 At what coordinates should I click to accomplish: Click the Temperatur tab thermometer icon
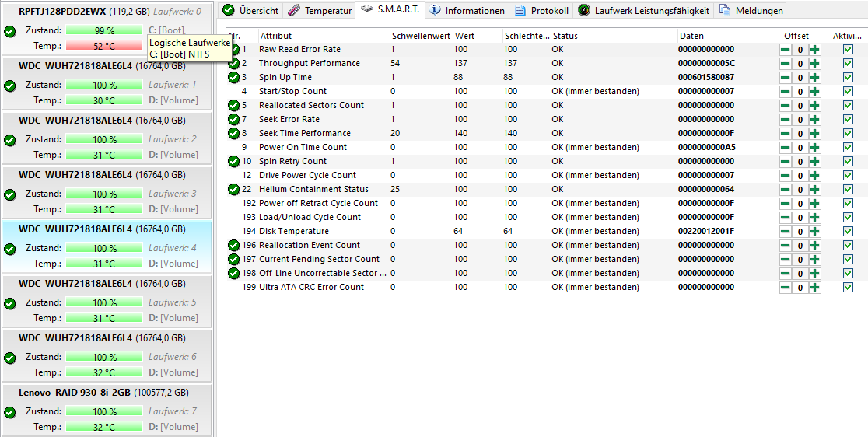pyautogui.click(x=293, y=11)
